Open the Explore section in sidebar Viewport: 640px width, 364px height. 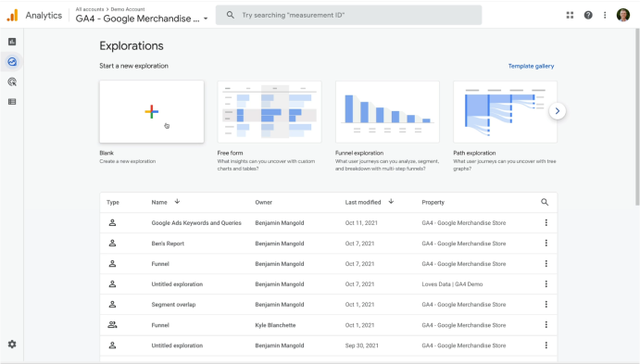12,62
